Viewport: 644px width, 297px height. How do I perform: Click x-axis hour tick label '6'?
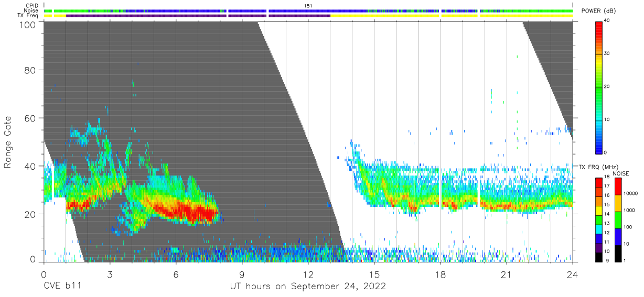pyautogui.click(x=176, y=274)
